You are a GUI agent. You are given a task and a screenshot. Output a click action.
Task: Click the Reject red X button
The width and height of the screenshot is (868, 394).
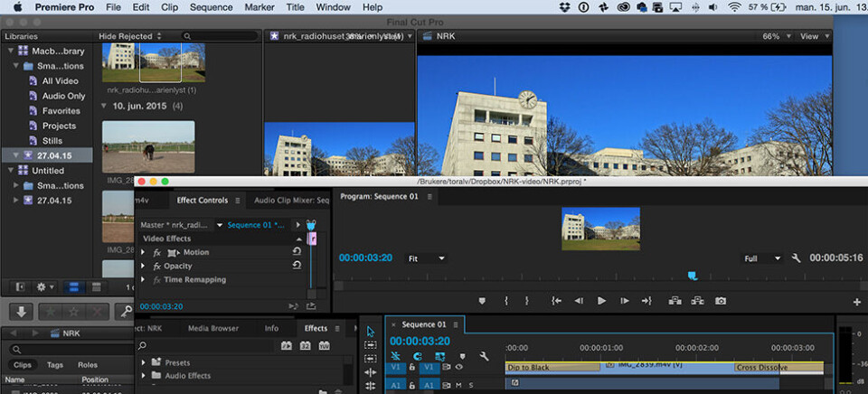click(98, 312)
